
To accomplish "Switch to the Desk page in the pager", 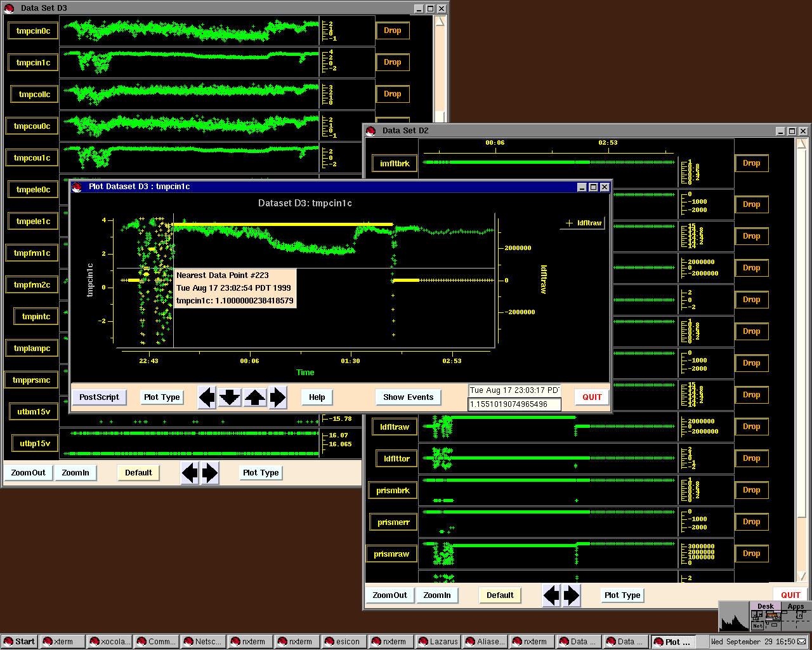I will [x=766, y=606].
